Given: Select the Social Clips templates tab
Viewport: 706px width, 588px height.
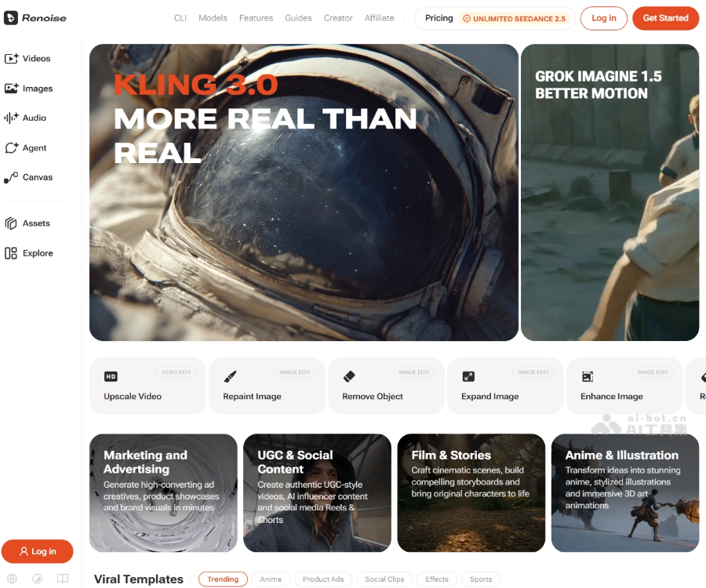Looking at the screenshot, I should click(384, 579).
